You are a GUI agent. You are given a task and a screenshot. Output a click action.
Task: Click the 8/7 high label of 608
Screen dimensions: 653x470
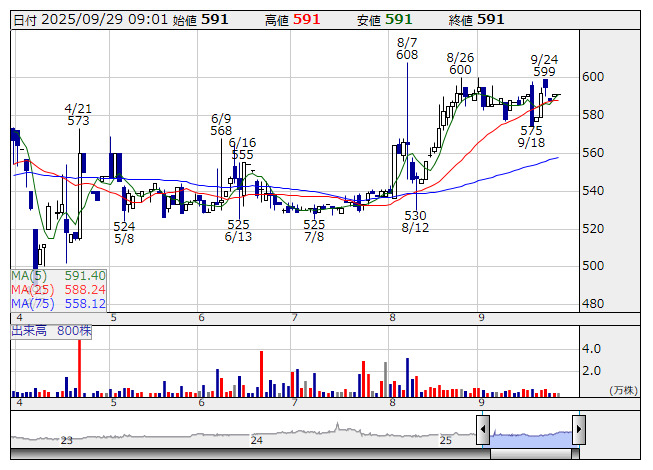pos(407,49)
